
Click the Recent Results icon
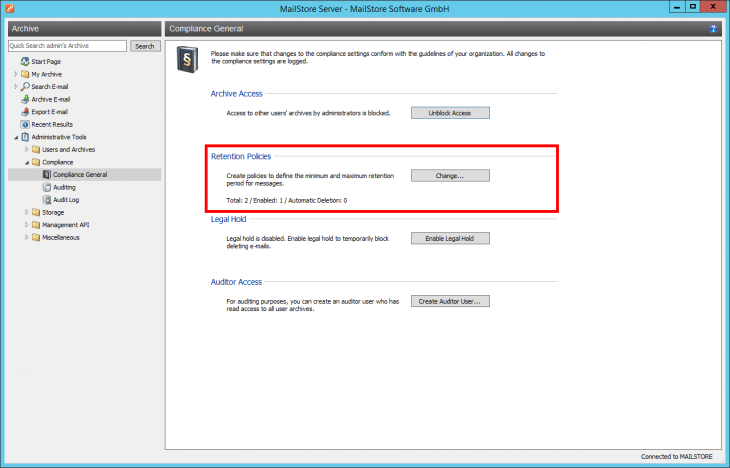25,124
